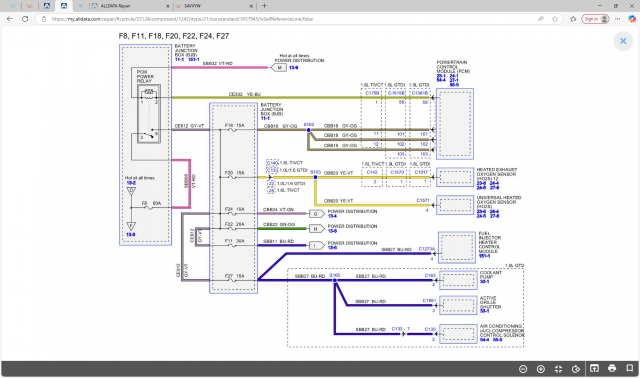Switch to the second pinned tab
The image size is (640, 378).
click(x=29, y=6)
